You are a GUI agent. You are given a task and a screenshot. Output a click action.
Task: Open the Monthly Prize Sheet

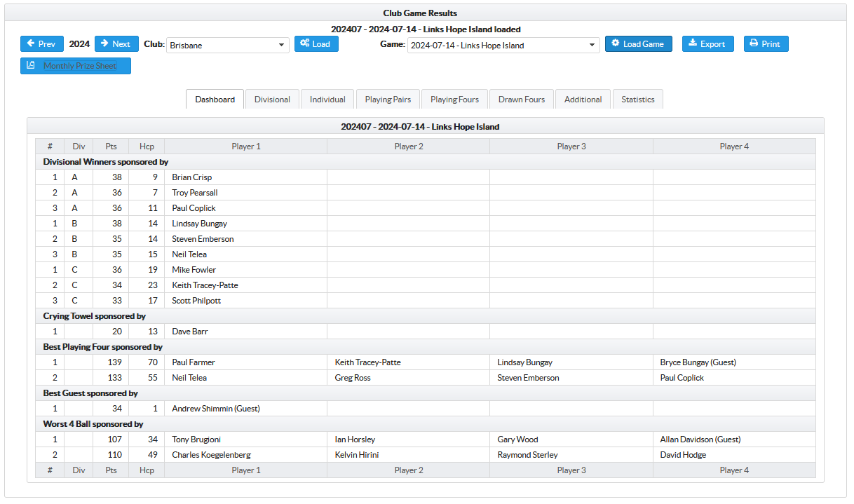[75, 66]
